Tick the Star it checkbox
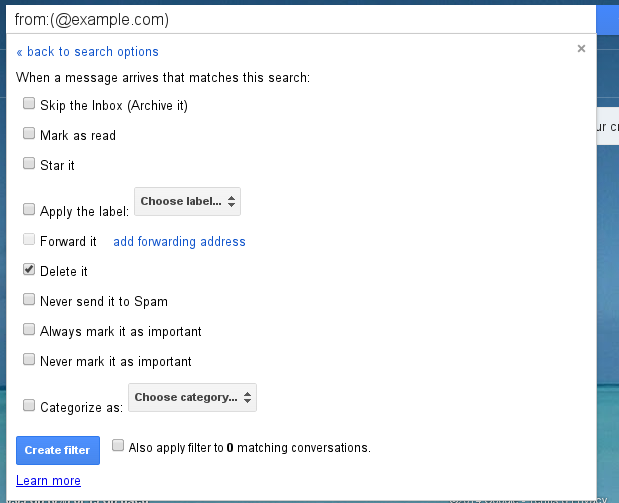Screen dimensions: 619x503 (29, 164)
